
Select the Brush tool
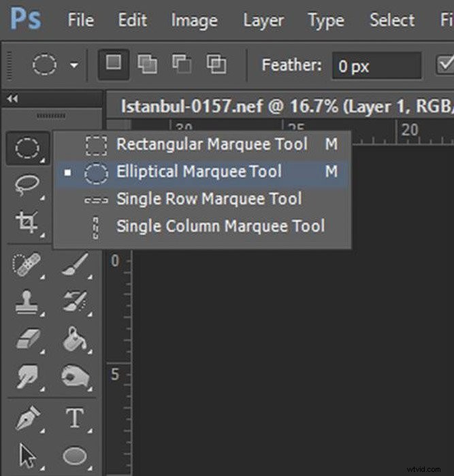[x=76, y=264]
